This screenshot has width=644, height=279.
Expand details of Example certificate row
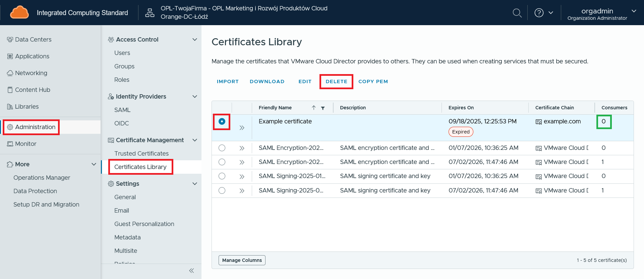242,128
